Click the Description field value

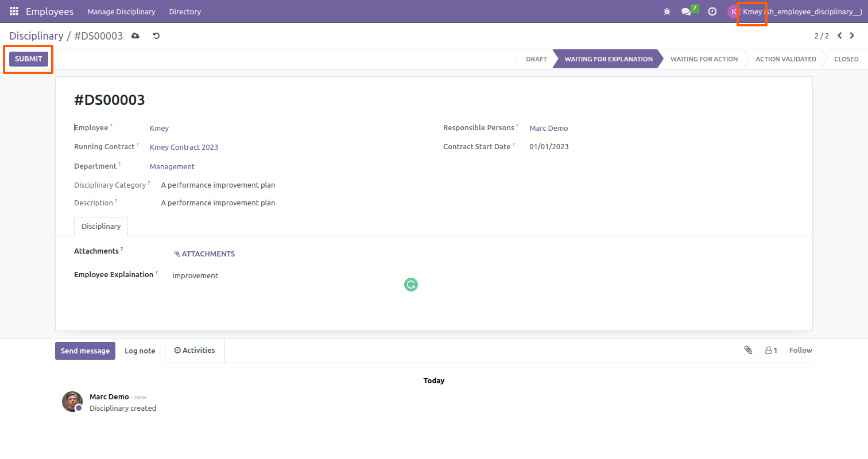click(218, 203)
